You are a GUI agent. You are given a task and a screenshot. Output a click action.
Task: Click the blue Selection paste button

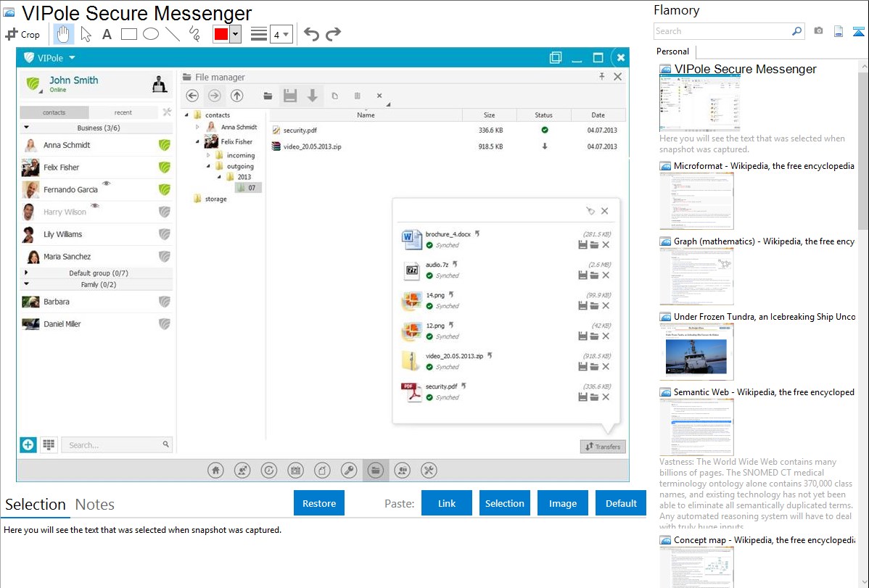pos(504,503)
